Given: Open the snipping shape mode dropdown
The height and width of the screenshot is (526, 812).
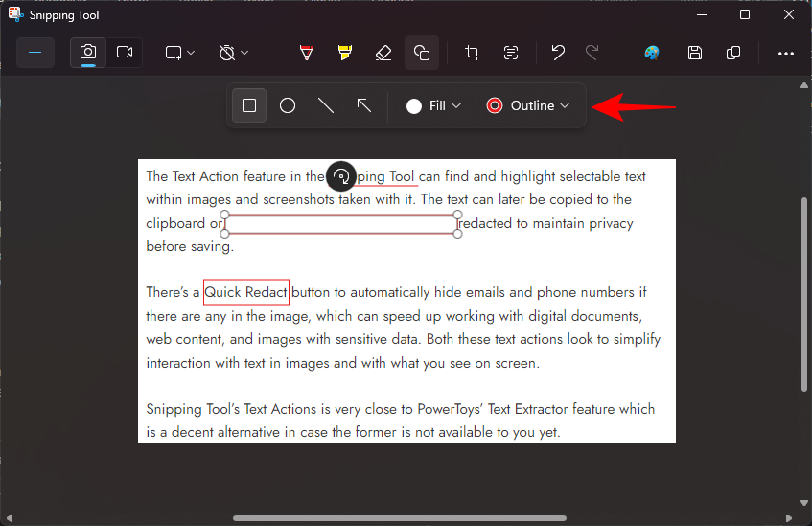Looking at the screenshot, I should (x=179, y=53).
